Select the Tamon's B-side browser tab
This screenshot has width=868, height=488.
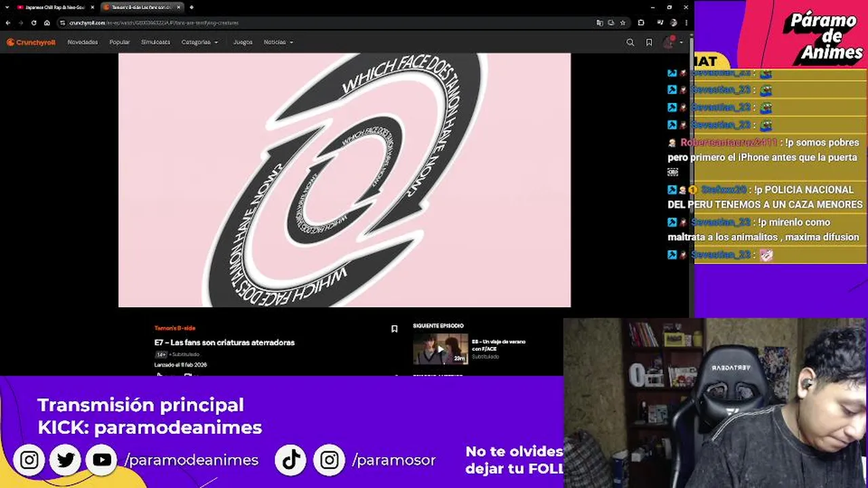[x=141, y=7]
